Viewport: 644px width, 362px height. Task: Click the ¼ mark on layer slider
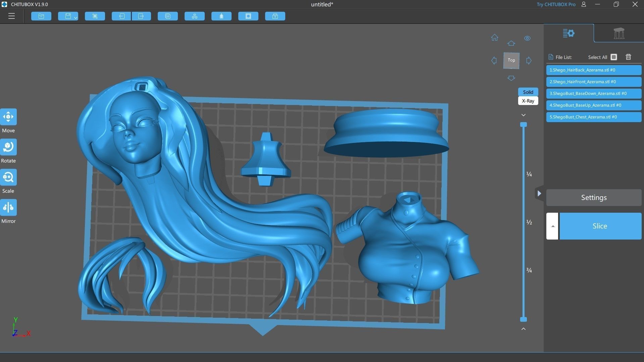pyautogui.click(x=529, y=174)
